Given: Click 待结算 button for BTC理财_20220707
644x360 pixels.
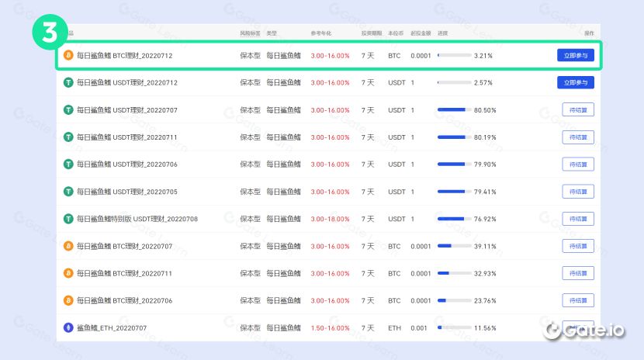Looking at the screenshot, I should [577, 246].
